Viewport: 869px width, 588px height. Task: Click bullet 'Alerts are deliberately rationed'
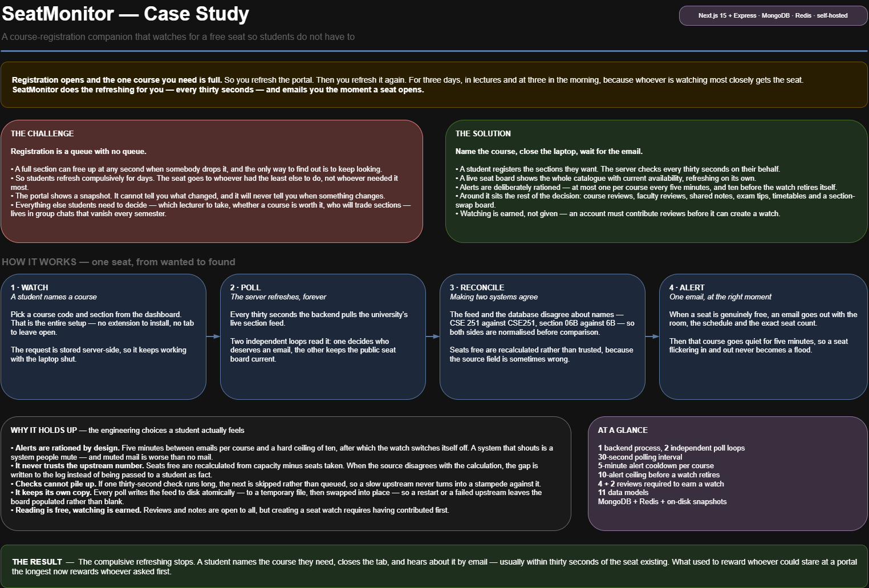pyautogui.click(x=646, y=188)
